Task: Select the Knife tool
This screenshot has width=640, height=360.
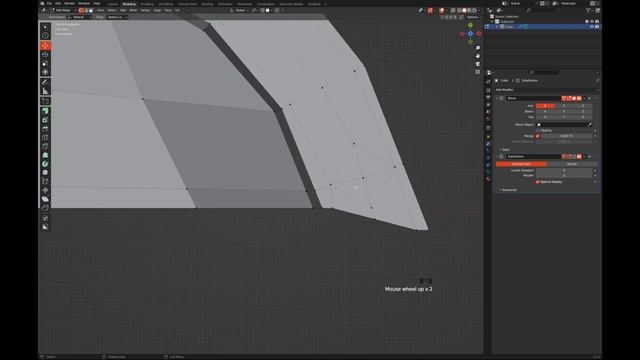Action: click(x=45, y=146)
